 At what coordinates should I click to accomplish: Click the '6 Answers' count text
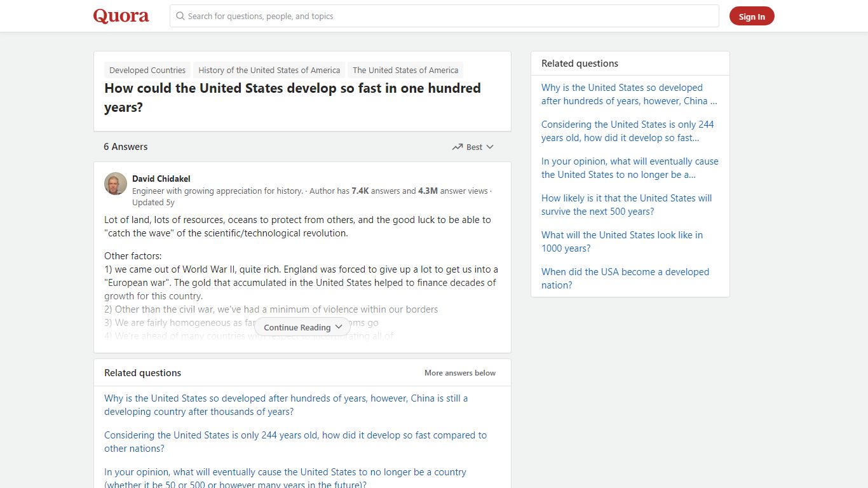pos(126,147)
